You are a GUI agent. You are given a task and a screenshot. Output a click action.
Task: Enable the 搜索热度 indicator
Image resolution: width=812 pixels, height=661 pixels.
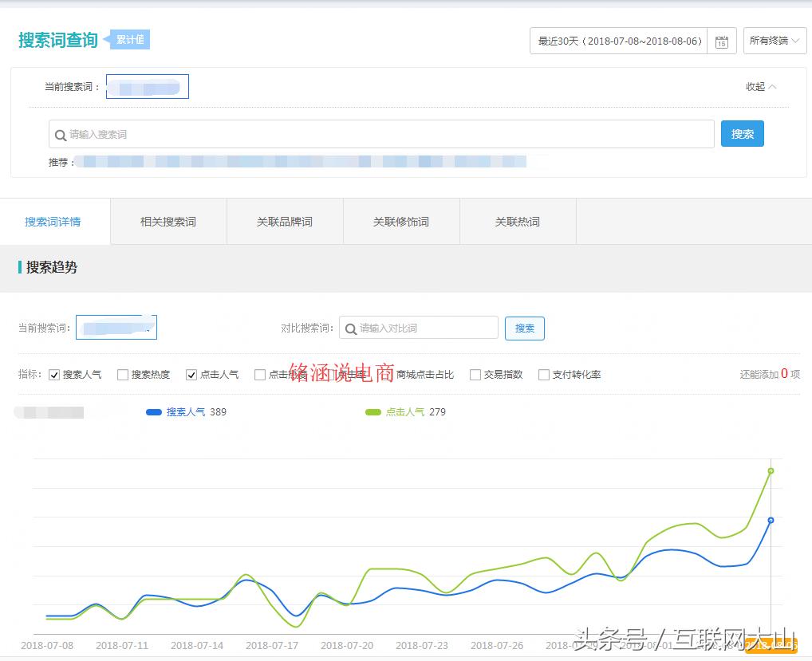(122, 375)
